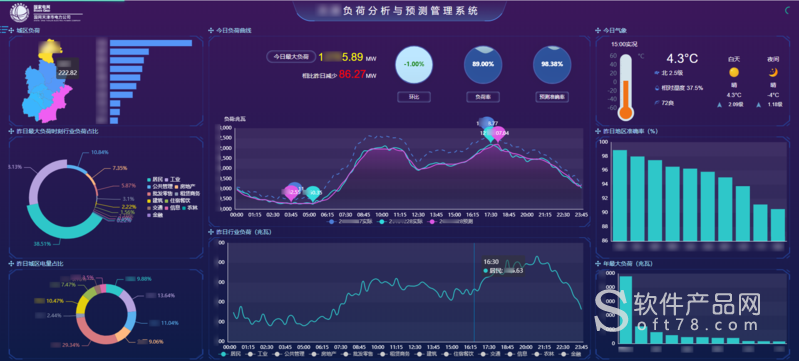
Task: Click the 负荷率 label button
Action: pos(483,97)
